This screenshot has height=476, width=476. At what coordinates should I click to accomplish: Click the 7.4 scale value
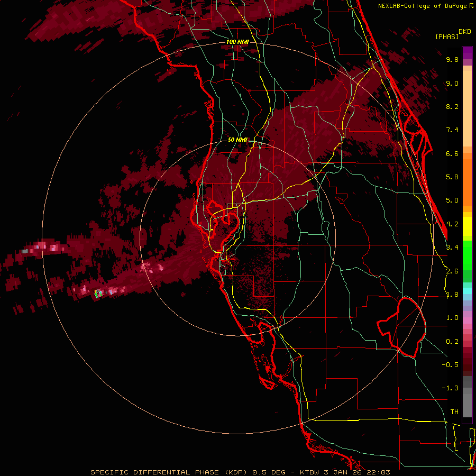click(452, 130)
